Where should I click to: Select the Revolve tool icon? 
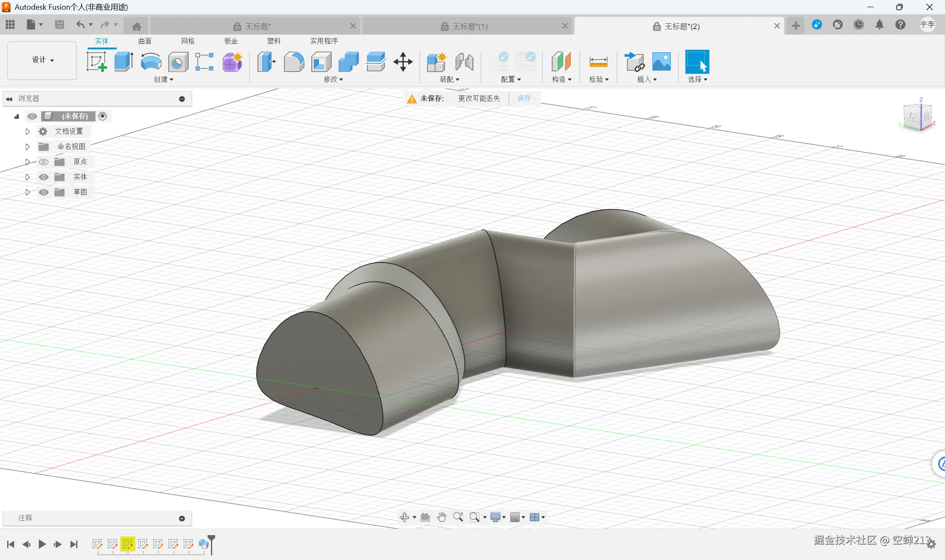coord(151,62)
